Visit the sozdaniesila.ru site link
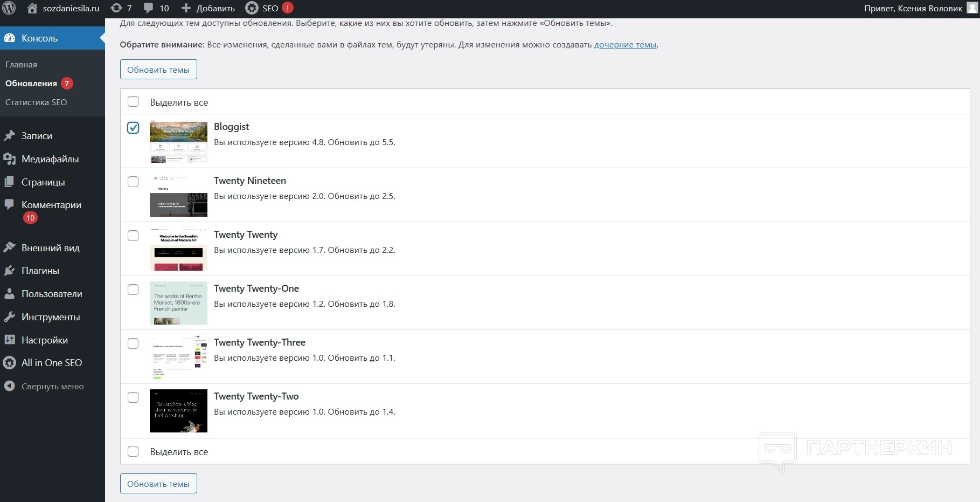Image resolution: width=980 pixels, height=502 pixels. tap(71, 8)
